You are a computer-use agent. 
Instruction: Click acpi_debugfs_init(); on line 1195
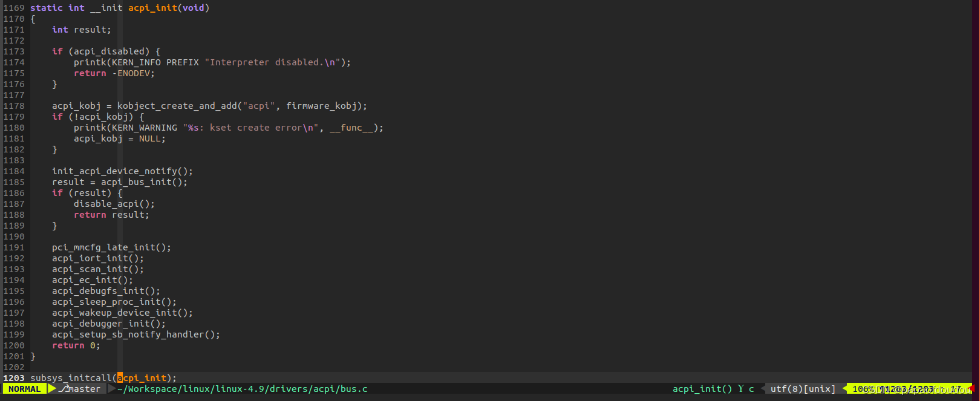click(106, 291)
